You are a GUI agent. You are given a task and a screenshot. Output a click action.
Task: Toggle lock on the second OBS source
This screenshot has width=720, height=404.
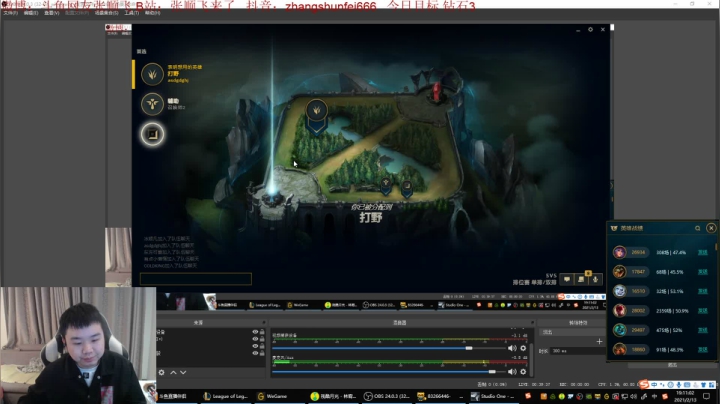click(262, 339)
